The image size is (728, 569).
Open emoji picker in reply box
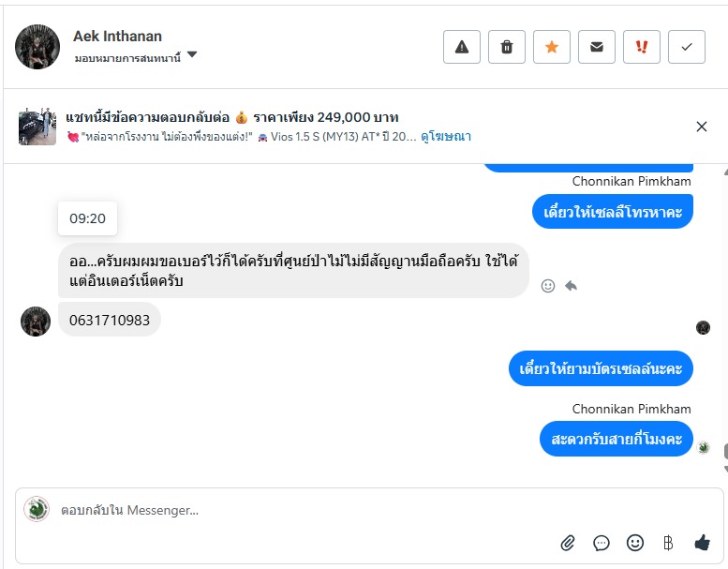point(635,543)
